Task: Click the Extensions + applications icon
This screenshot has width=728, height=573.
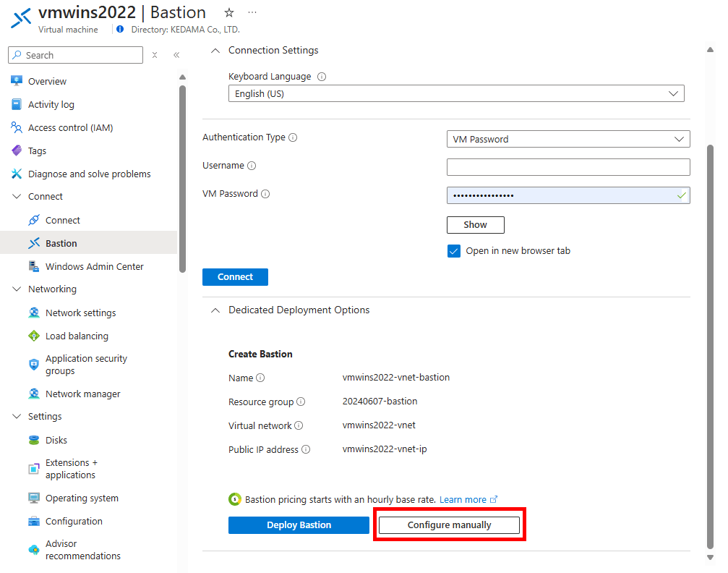Action: point(34,468)
